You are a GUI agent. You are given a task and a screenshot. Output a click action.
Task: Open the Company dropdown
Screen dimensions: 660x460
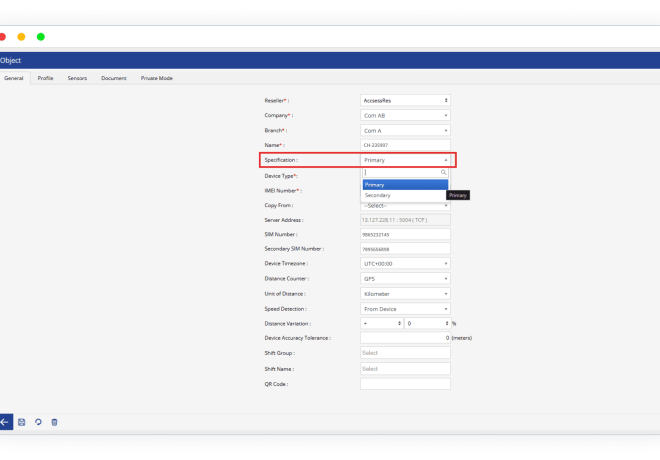404,115
